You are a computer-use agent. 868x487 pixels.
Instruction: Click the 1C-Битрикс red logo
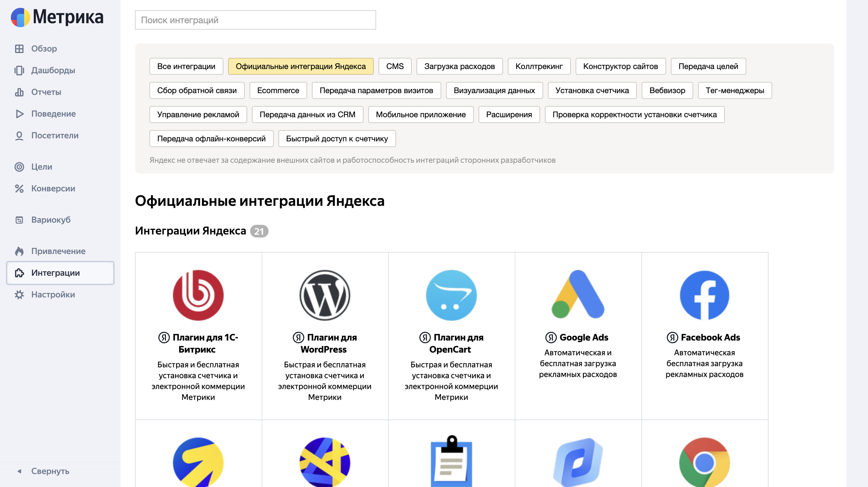198,295
